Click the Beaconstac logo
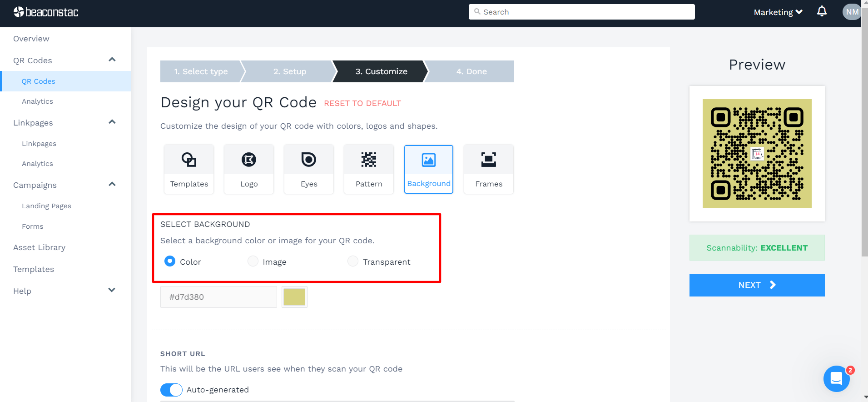Viewport: 868px width, 402px height. point(46,12)
